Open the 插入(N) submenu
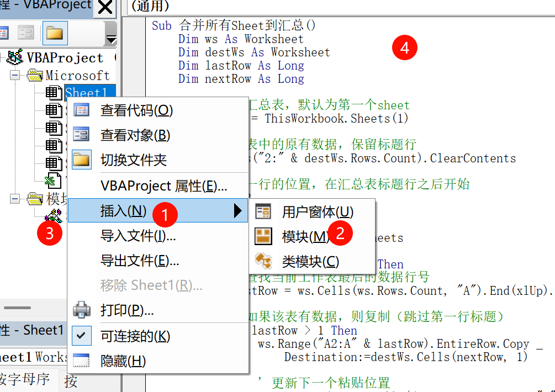 pos(158,210)
